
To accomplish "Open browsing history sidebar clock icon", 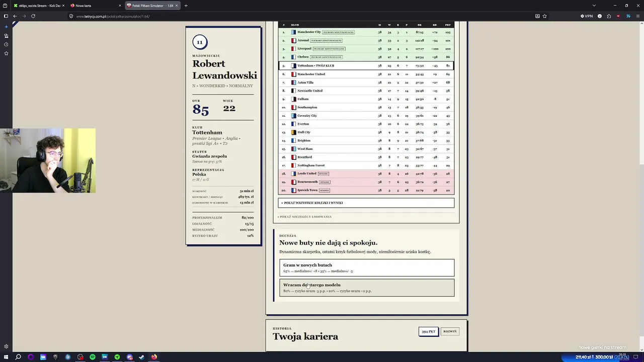I will tap(6, 44).
